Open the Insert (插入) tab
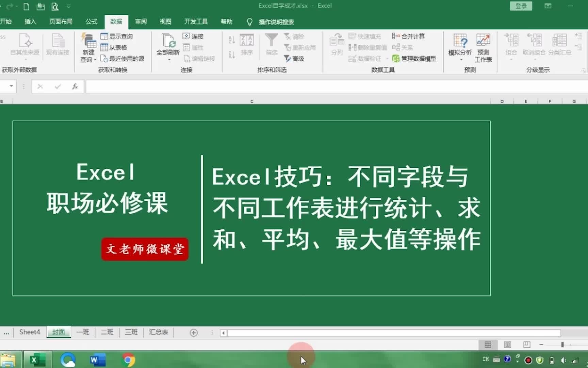Viewport: 588px width, 368px height. pos(30,22)
